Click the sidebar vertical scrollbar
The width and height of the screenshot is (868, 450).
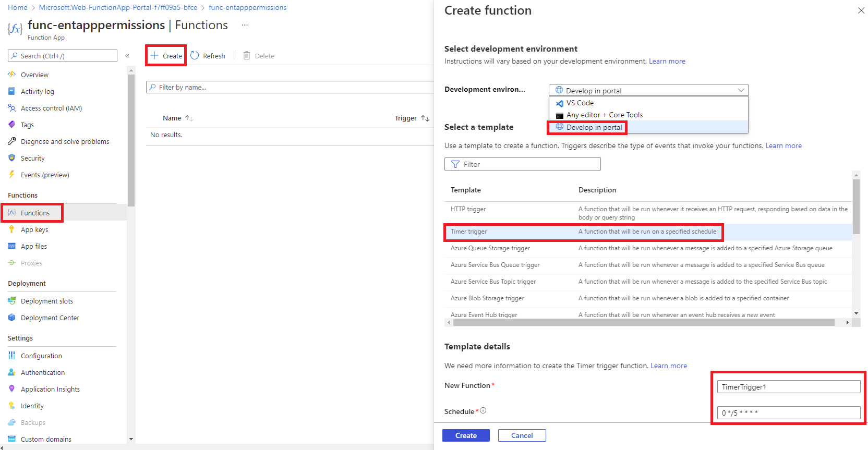131,141
